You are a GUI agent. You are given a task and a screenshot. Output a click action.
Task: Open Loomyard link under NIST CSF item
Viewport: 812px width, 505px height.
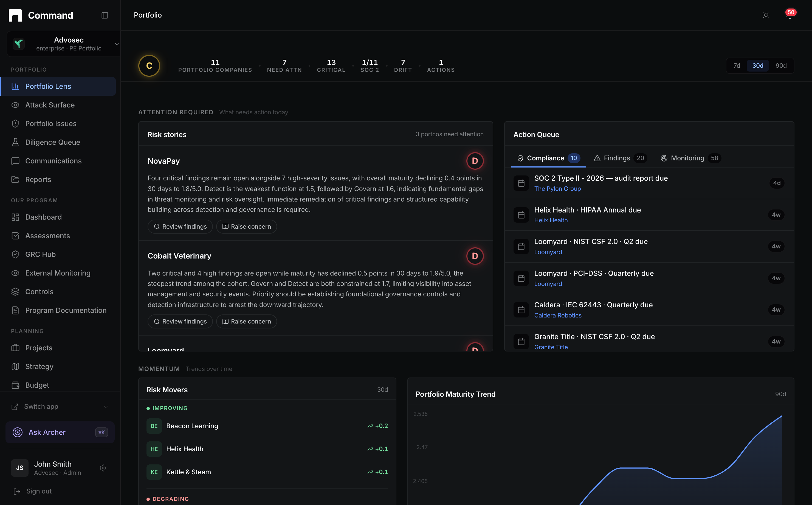click(x=548, y=252)
